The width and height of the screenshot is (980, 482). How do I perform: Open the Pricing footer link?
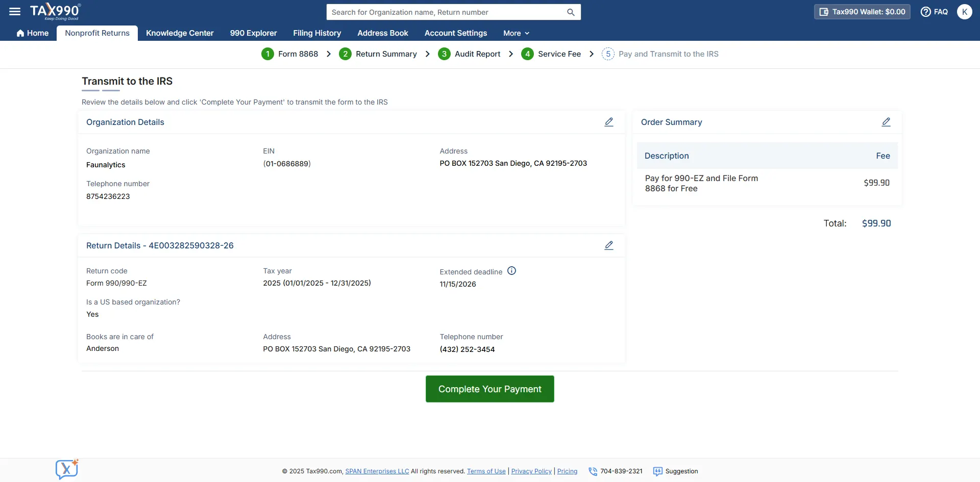coord(567,471)
